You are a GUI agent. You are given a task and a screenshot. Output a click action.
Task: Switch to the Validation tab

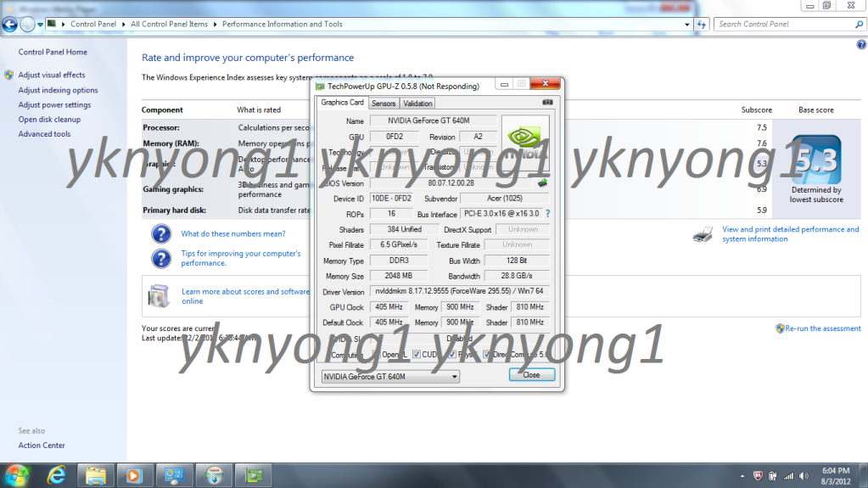417,104
